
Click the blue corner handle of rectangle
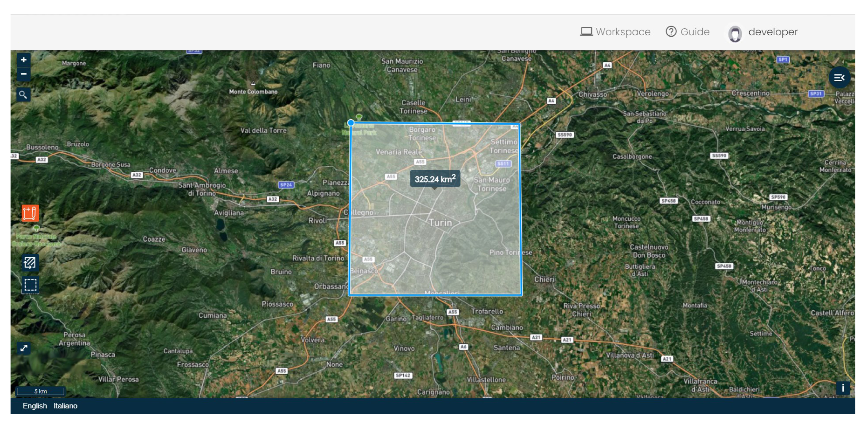tap(351, 123)
